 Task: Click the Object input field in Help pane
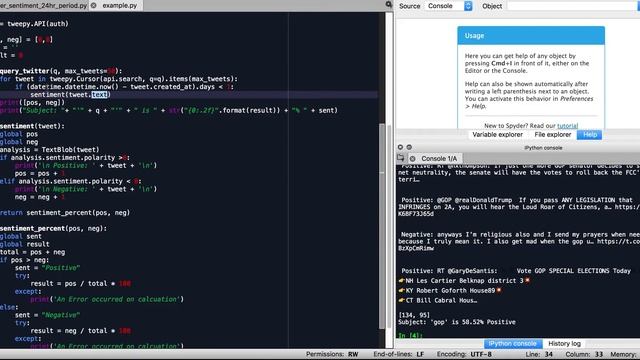(573, 6)
